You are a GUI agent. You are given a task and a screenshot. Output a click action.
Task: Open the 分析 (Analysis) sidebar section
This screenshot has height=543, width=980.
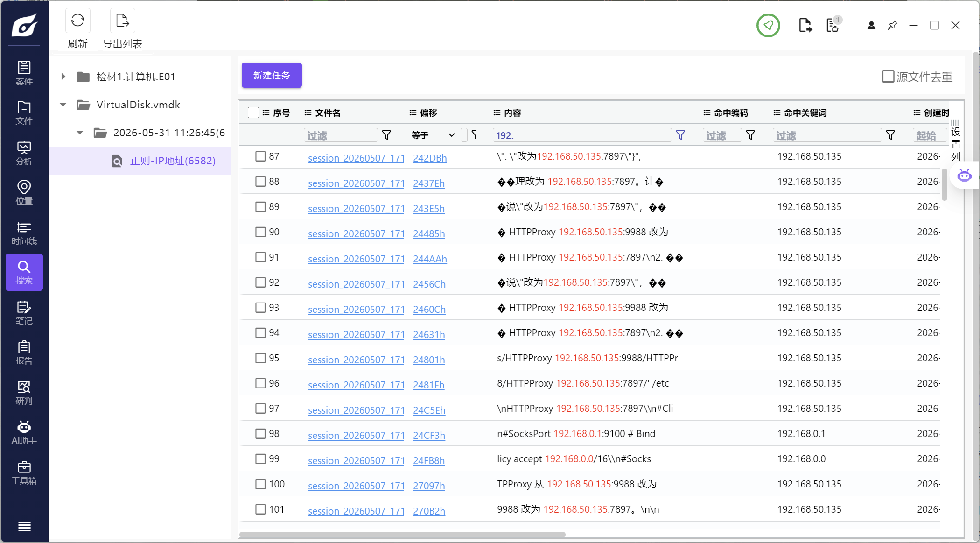click(x=24, y=153)
